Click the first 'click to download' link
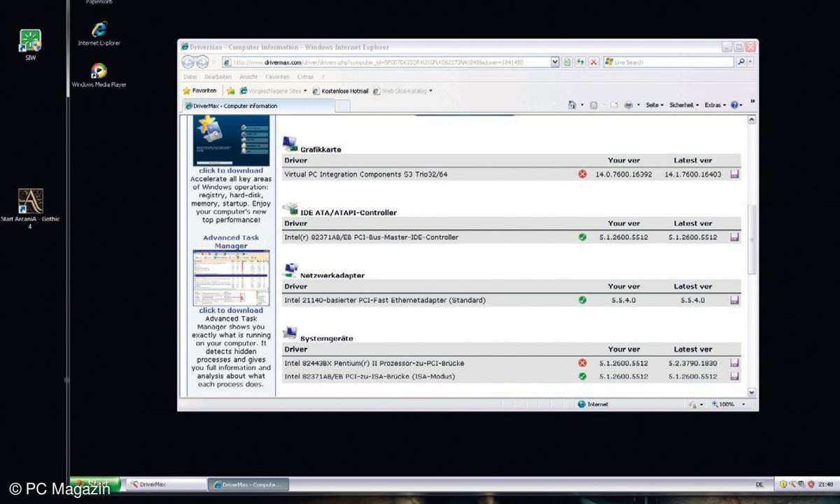Viewport: 840px width, 504px height. [x=231, y=170]
